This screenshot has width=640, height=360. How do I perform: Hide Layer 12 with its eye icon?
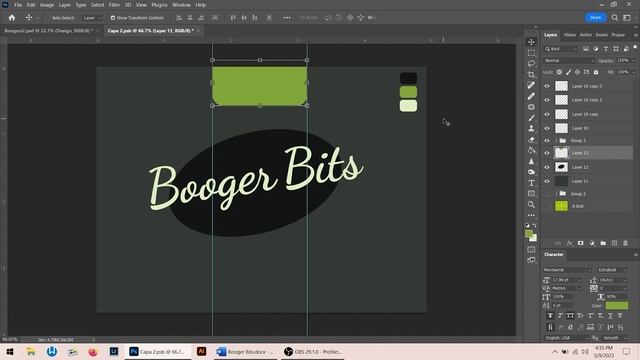point(547,167)
